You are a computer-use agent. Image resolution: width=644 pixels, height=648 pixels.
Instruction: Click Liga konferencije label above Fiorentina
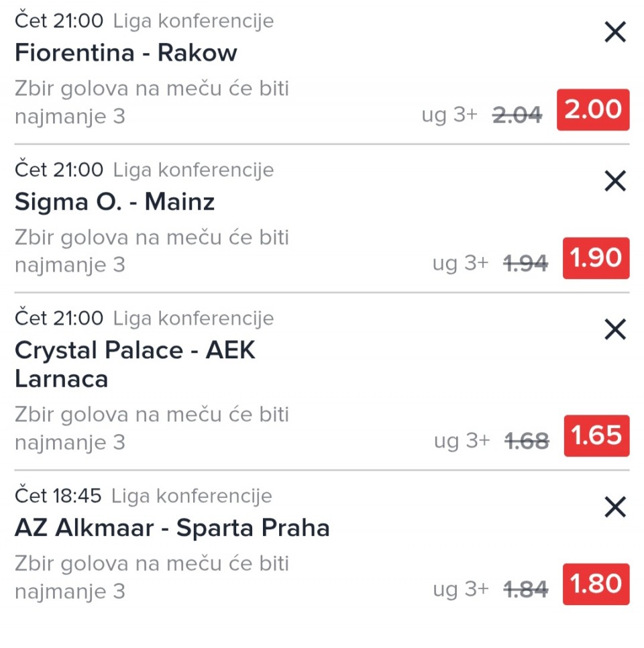point(193,21)
